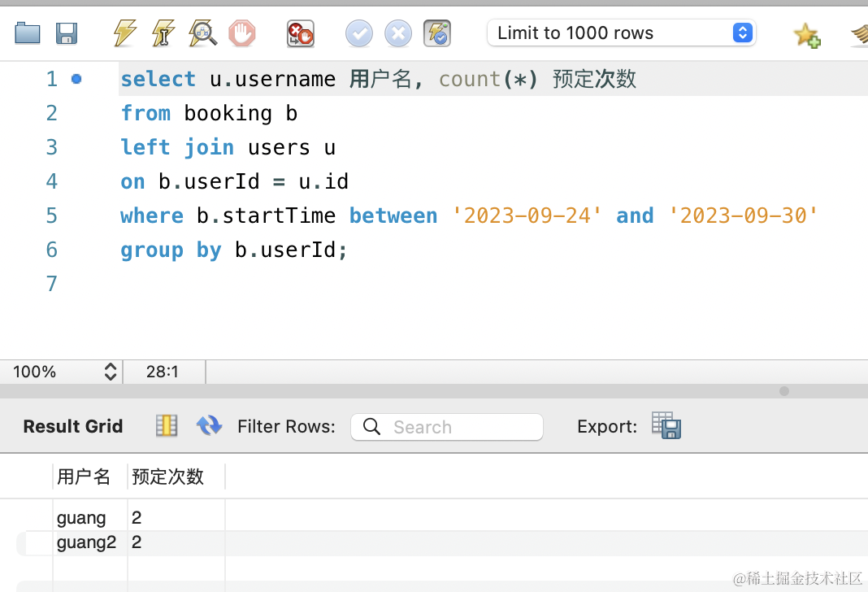Click the line number 5 in the gutter
This screenshot has width=868, height=592.
(x=51, y=215)
